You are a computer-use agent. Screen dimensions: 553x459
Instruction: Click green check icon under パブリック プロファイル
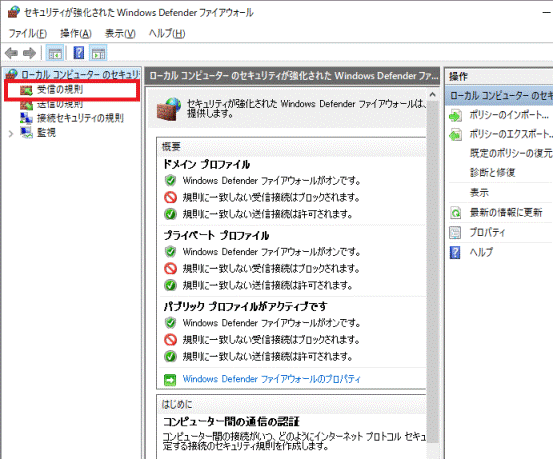coord(170,356)
